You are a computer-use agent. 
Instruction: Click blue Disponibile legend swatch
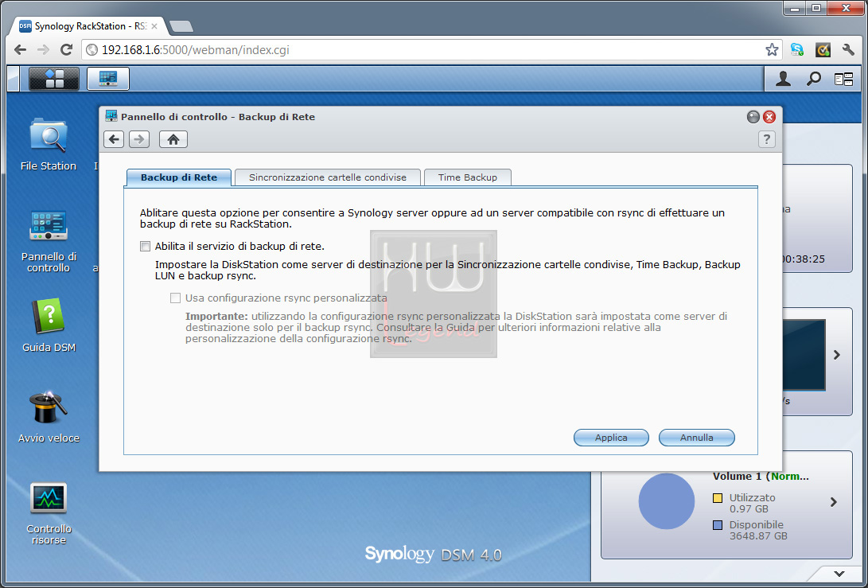718,525
